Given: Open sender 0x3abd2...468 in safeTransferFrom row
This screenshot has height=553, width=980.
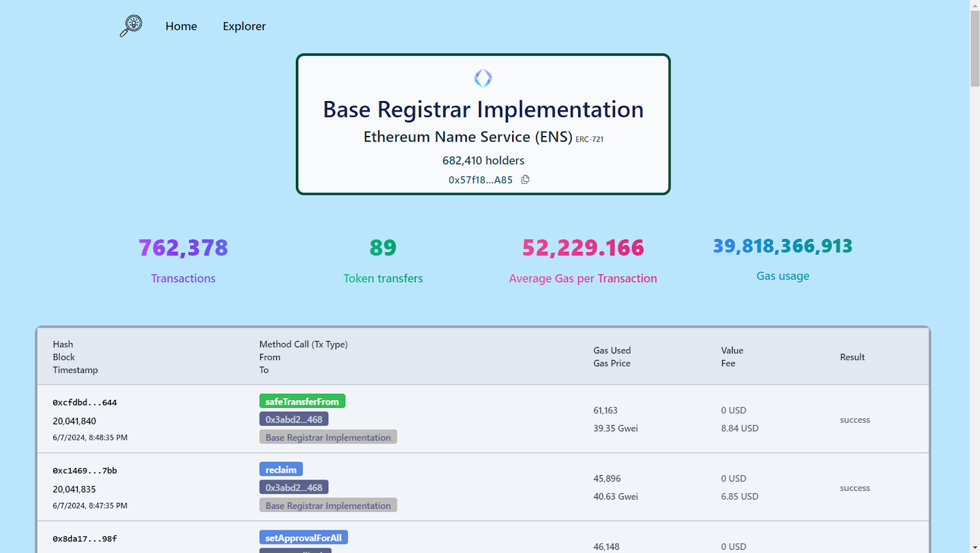Looking at the screenshot, I should 294,419.
